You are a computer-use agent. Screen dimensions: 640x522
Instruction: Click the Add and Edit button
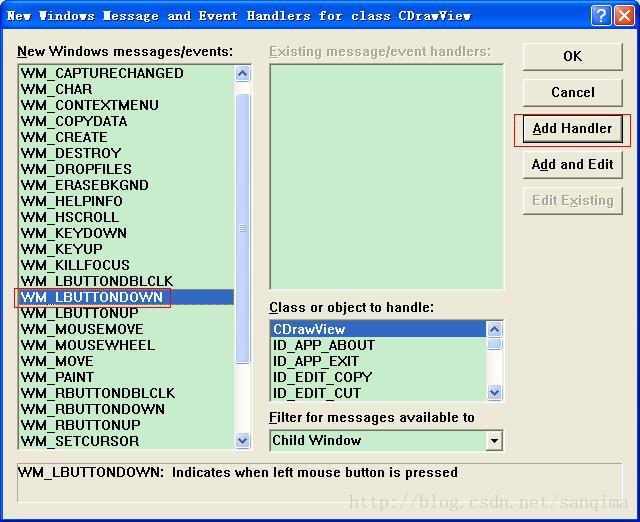573,164
